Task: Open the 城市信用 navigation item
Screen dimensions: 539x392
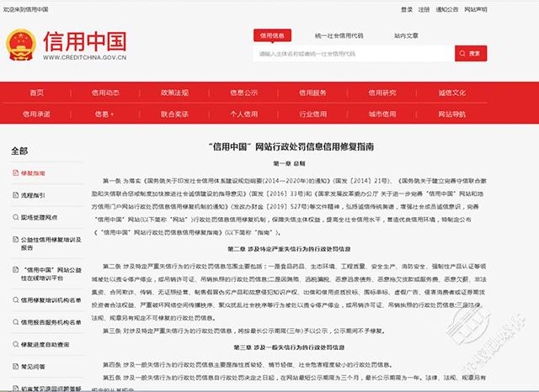Action: click(382, 114)
